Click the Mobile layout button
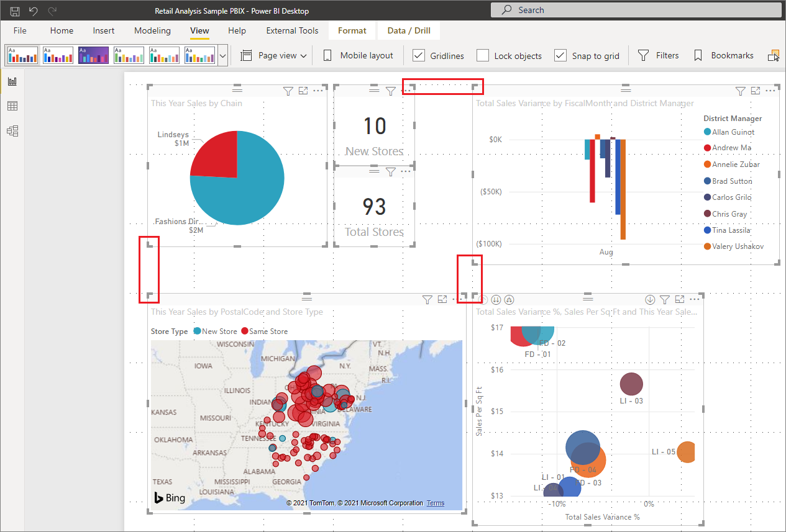 click(x=359, y=55)
